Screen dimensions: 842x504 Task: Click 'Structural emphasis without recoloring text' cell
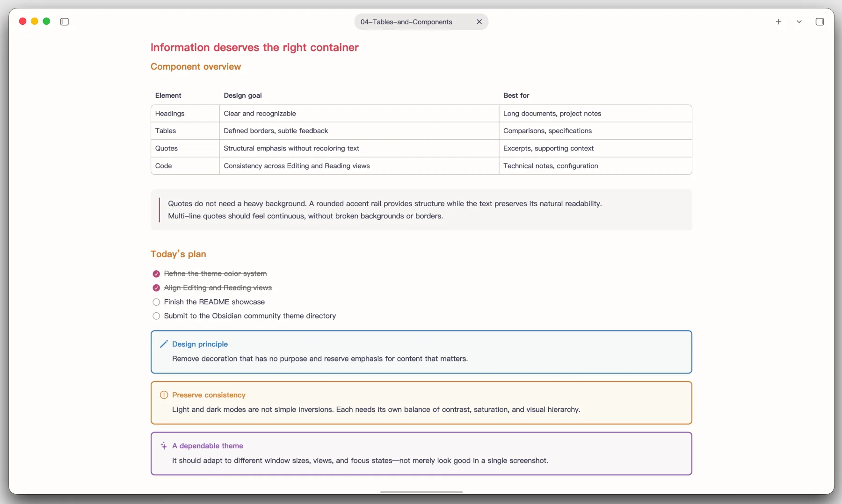tap(359, 148)
